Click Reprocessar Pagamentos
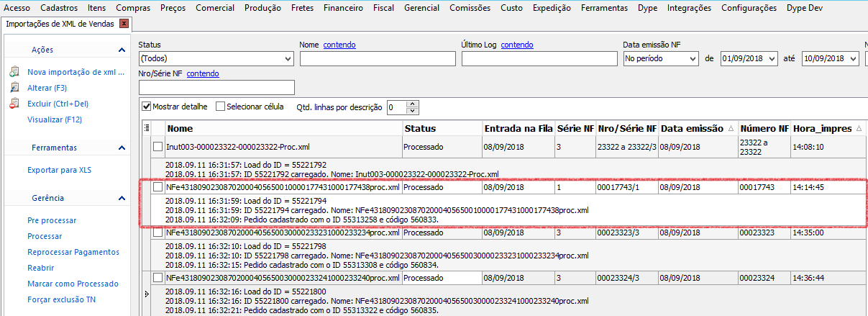The width and height of the screenshot is (868, 316). (73, 252)
